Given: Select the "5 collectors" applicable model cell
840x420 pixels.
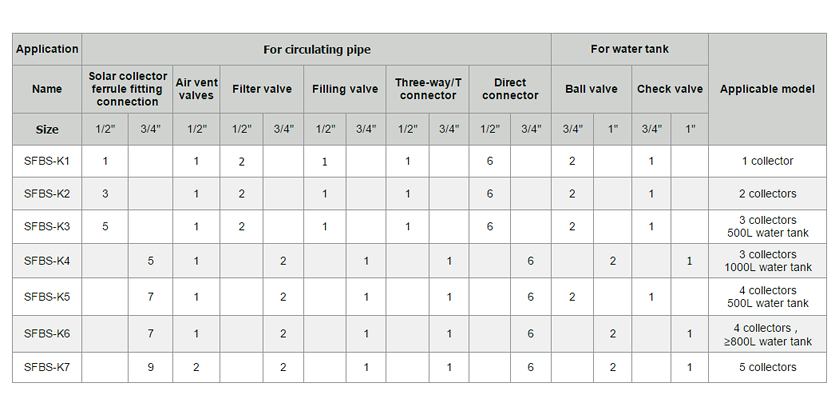Looking at the screenshot, I should [767, 367].
